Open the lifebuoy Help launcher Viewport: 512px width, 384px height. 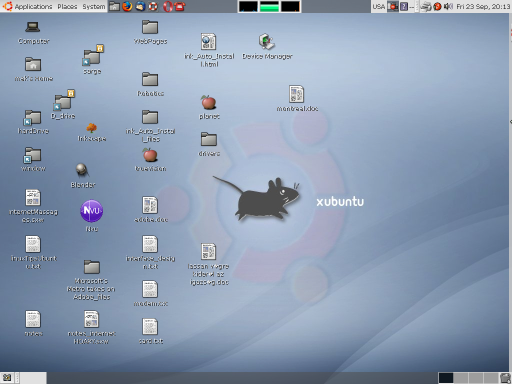[x=153, y=6]
